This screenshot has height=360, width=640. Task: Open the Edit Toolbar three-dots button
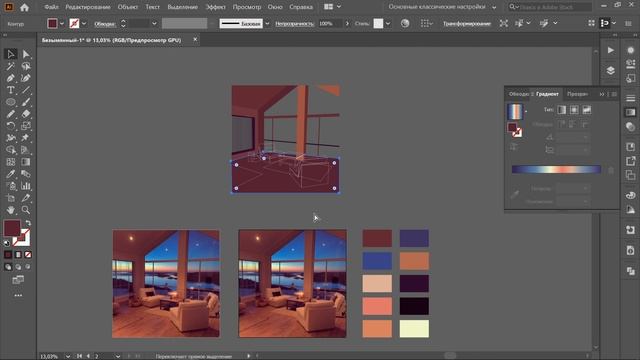tap(18, 295)
